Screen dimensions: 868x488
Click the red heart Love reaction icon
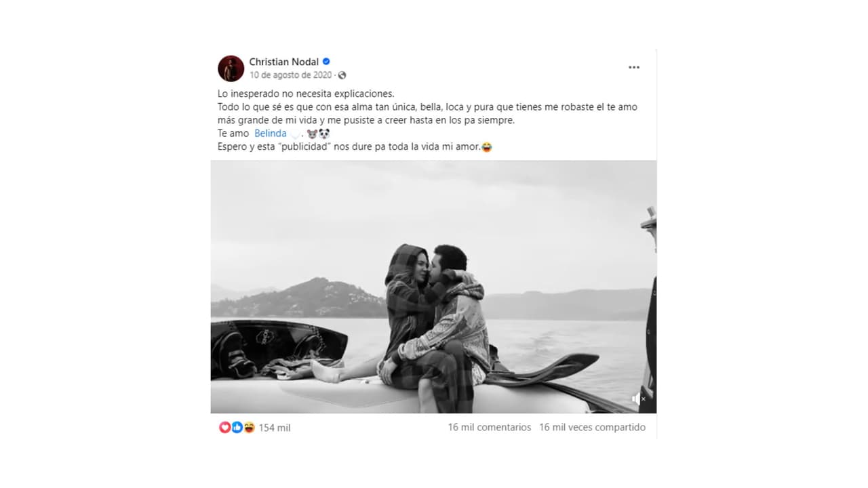224,428
